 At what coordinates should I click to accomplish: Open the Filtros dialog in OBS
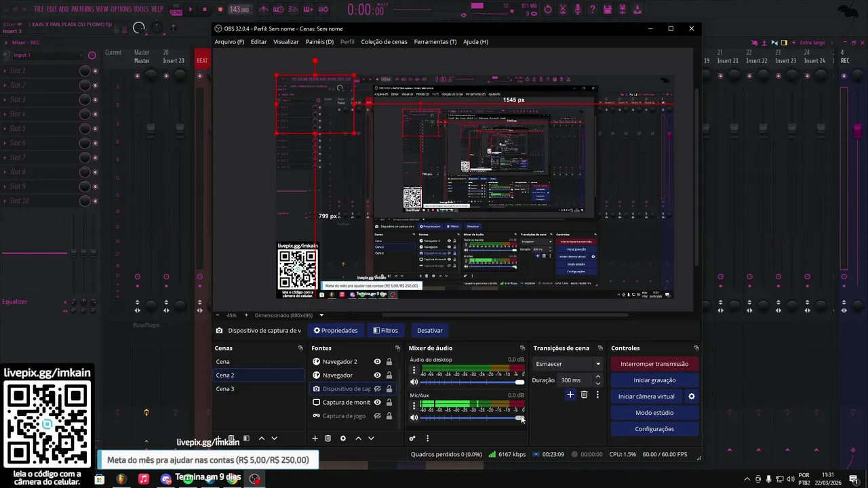click(385, 331)
